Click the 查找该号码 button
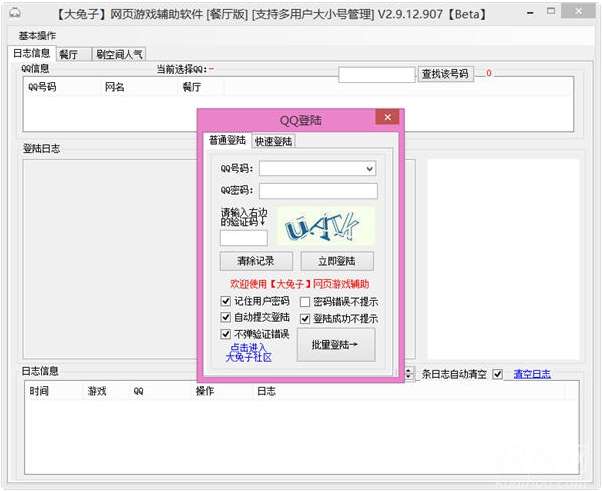602x491 pixels. 445,74
